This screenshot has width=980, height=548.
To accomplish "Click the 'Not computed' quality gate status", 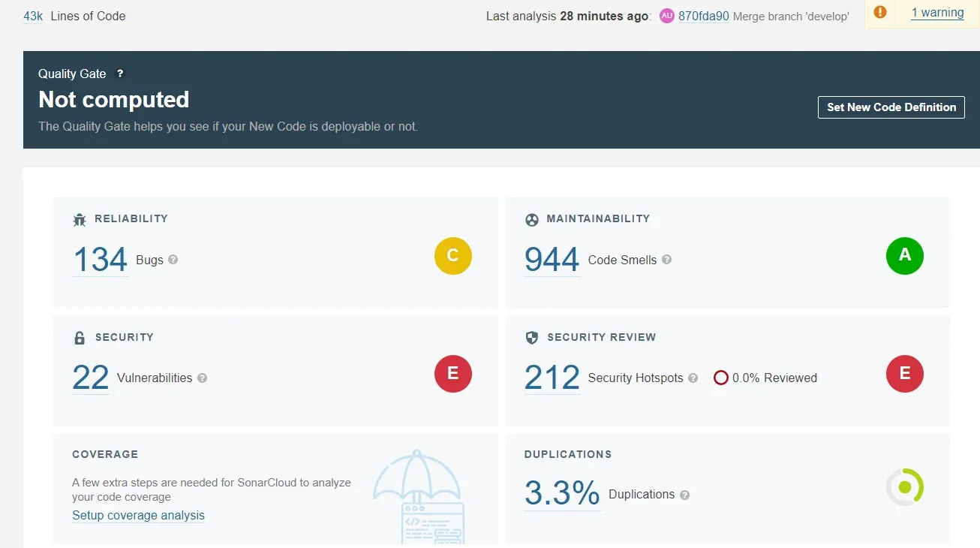I will 114,99.
